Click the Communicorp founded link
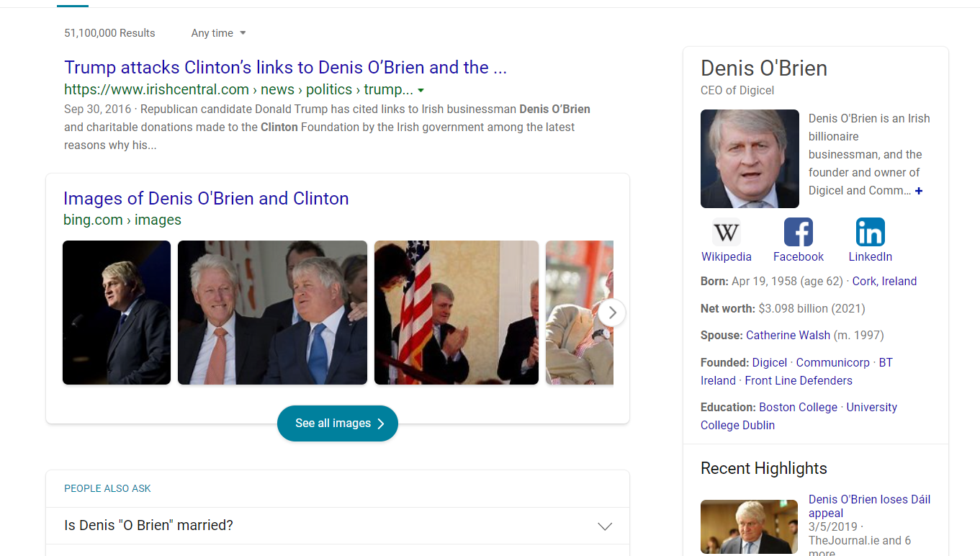The height and width of the screenshot is (556, 980). [x=832, y=363]
